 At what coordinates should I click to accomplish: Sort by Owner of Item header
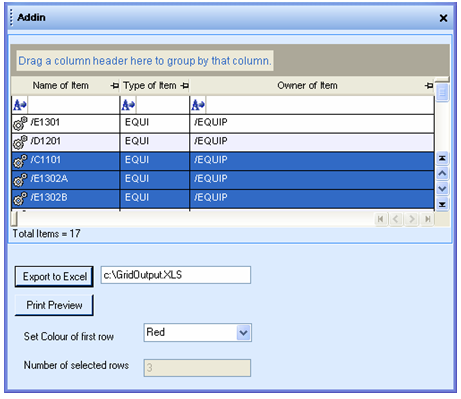(x=307, y=86)
